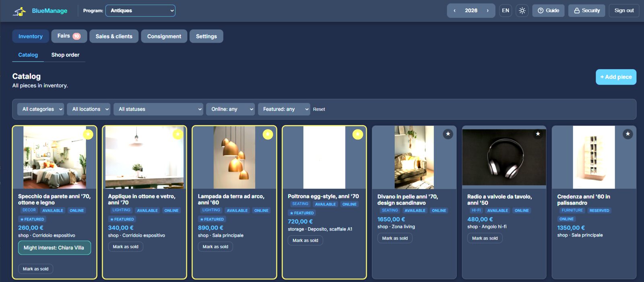The width and height of the screenshot is (644, 282).
Task: Open the Online: any filter
Action: [230, 109]
